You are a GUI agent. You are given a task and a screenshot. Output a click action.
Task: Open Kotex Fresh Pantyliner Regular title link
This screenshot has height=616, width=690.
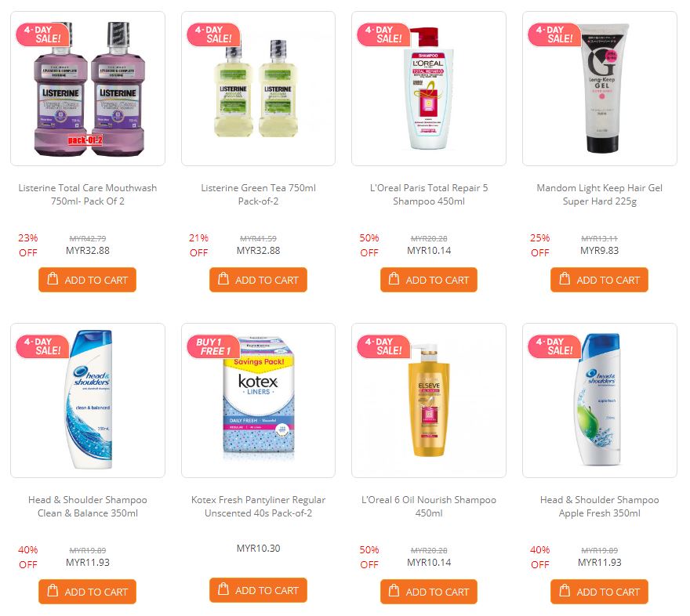tap(258, 506)
